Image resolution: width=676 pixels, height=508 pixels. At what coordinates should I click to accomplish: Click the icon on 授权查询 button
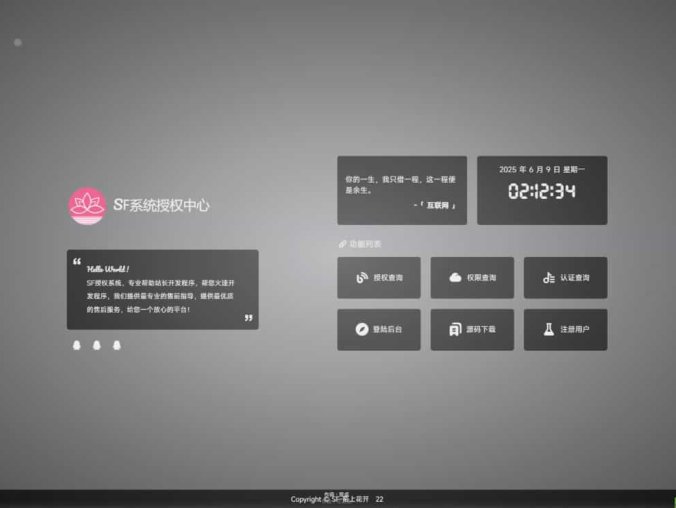coord(362,278)
